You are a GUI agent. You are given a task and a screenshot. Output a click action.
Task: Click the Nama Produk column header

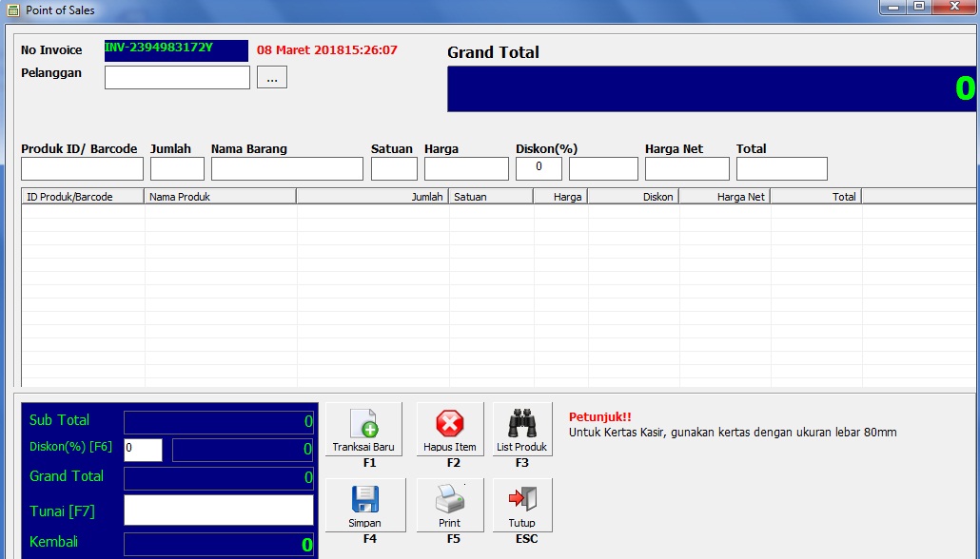click(221, 196)
